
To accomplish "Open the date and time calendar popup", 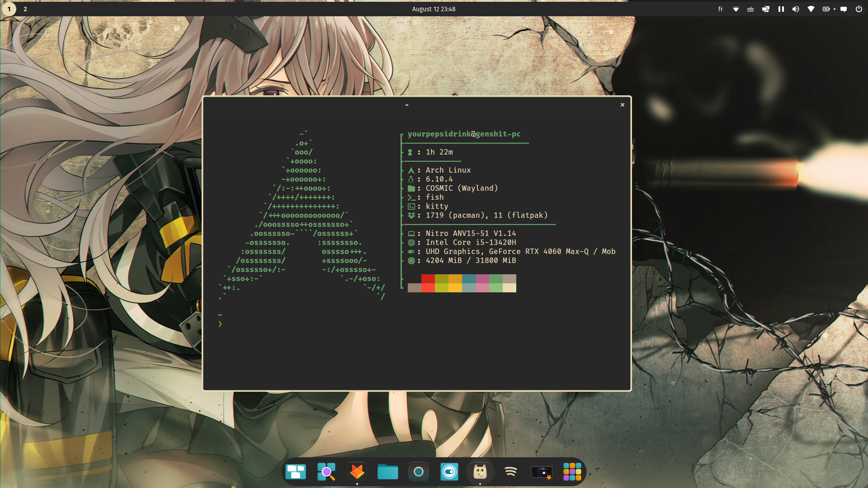I will coord(434,9).
